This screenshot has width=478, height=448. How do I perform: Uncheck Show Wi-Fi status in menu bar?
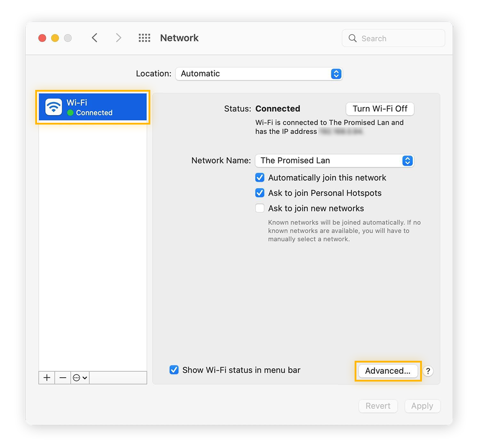tap(174, 370)
